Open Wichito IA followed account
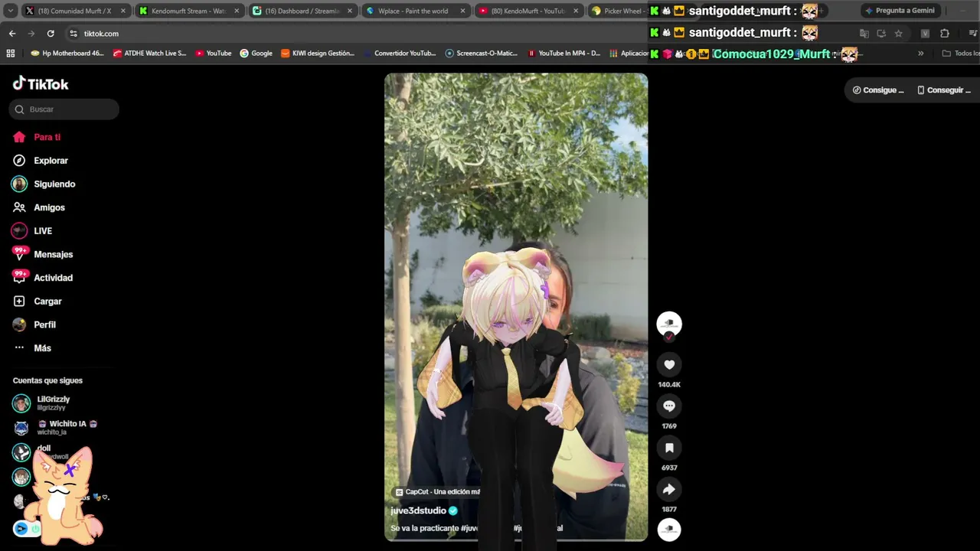The height and width of the screenshot is (551, 980). (x=55, y=427)
